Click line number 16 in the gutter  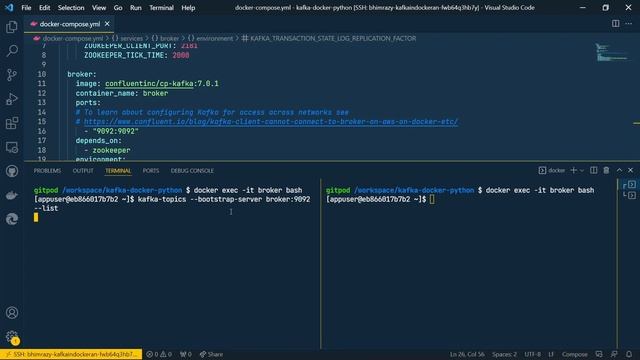[x=42, y=131]
